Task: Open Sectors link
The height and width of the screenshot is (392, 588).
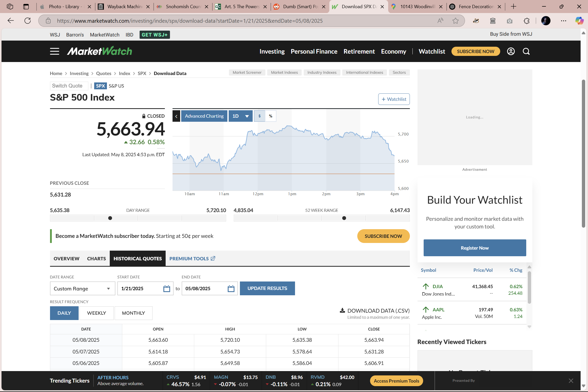Action: (399, 72)
